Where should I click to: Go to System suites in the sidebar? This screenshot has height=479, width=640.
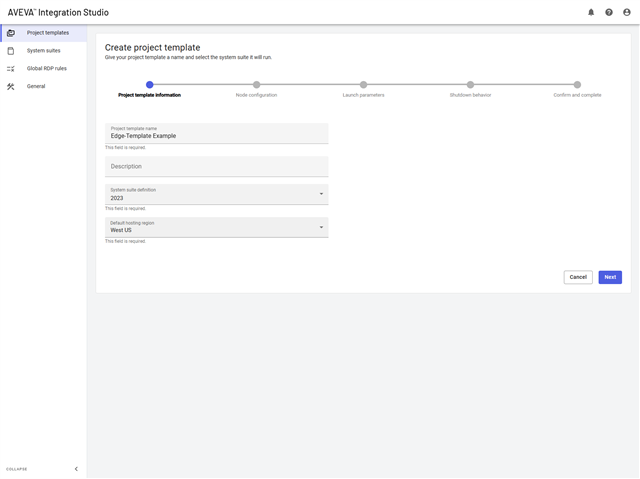tap(44, 51)
